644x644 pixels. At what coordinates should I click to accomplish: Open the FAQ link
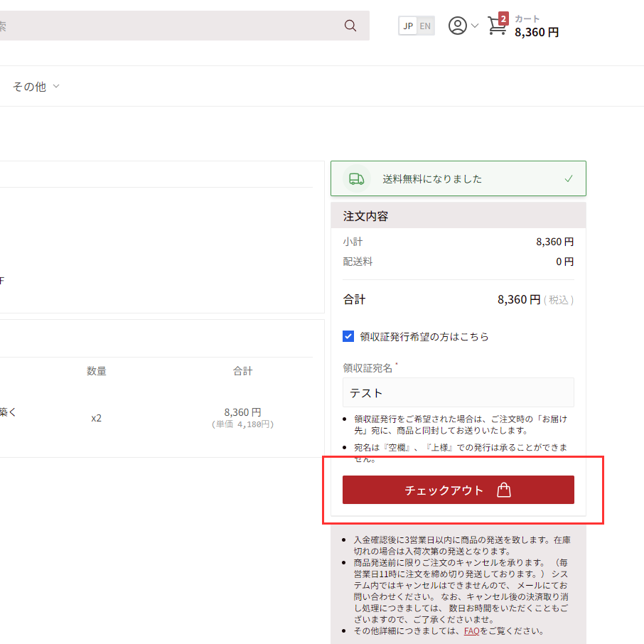tap(471, 631)
